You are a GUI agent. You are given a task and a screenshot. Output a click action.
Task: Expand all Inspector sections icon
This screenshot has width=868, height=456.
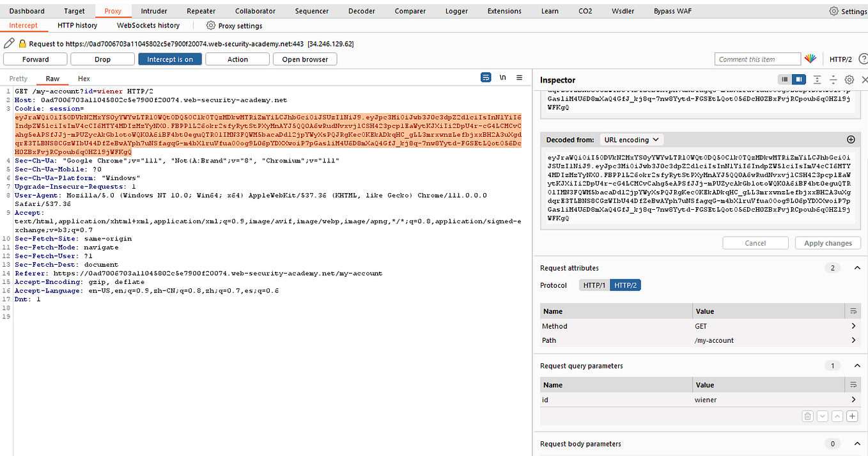coord(817,79)
